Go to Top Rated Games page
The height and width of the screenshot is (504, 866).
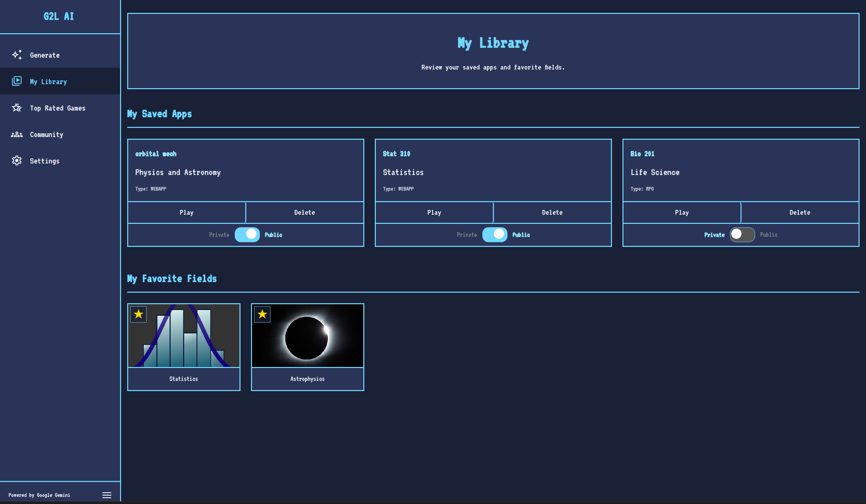(x=57, y=108)
